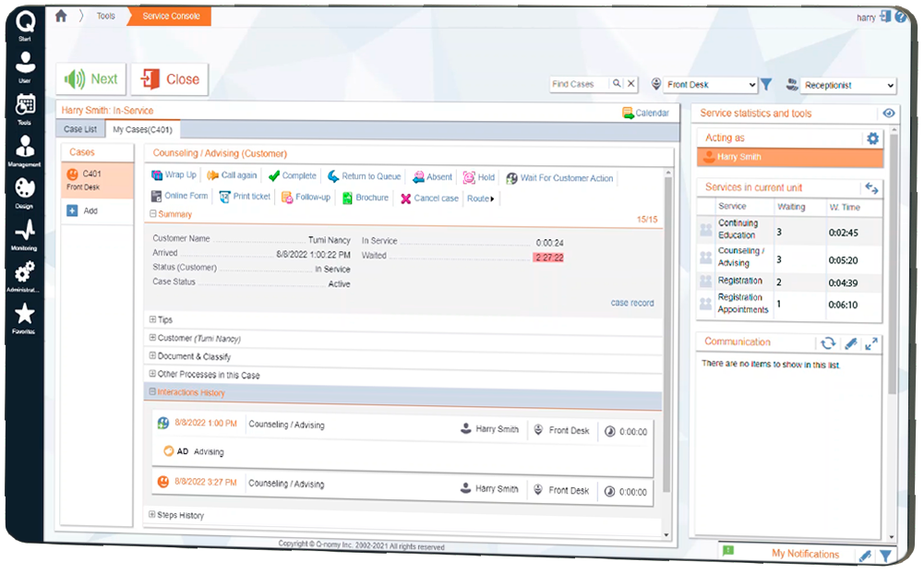This screenshot has height=574, width=924.
Task: Open the User section in the sidebar
Action: pos(25,66)
